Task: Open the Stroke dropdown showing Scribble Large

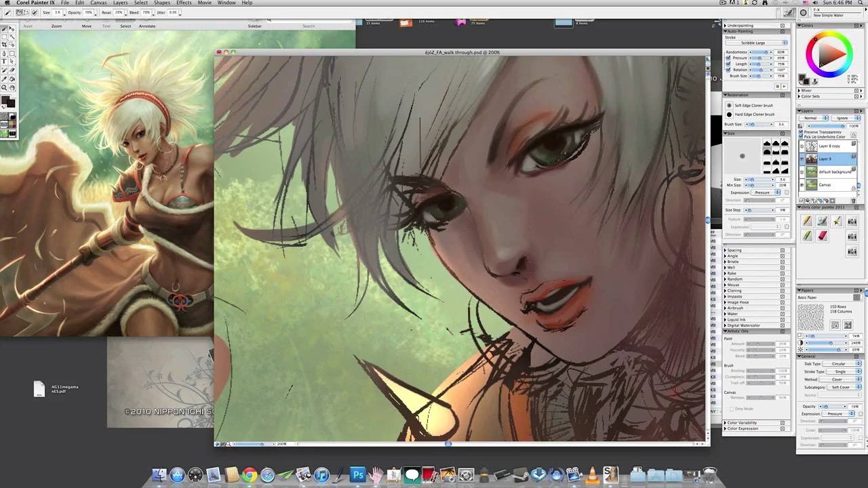Action: (755, 43)
